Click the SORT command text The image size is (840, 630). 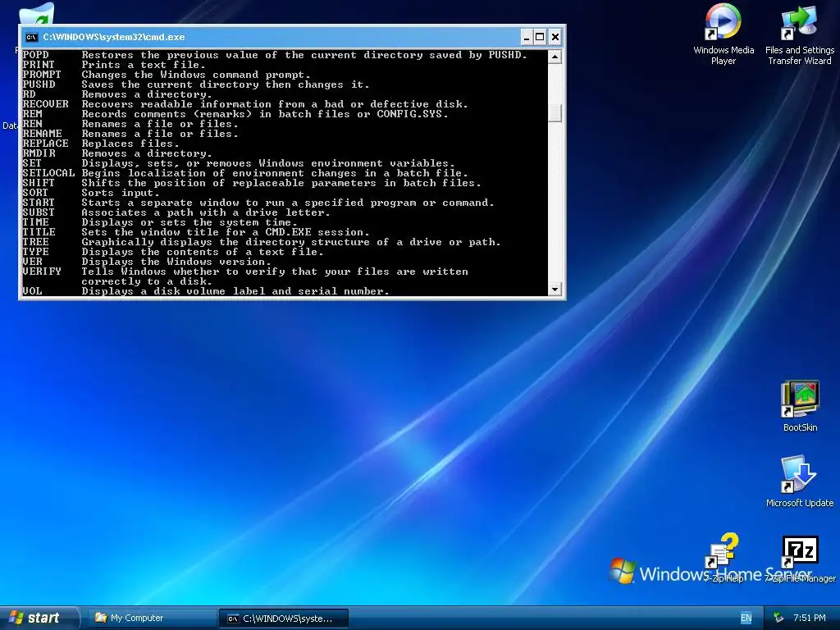pos(35,192)
